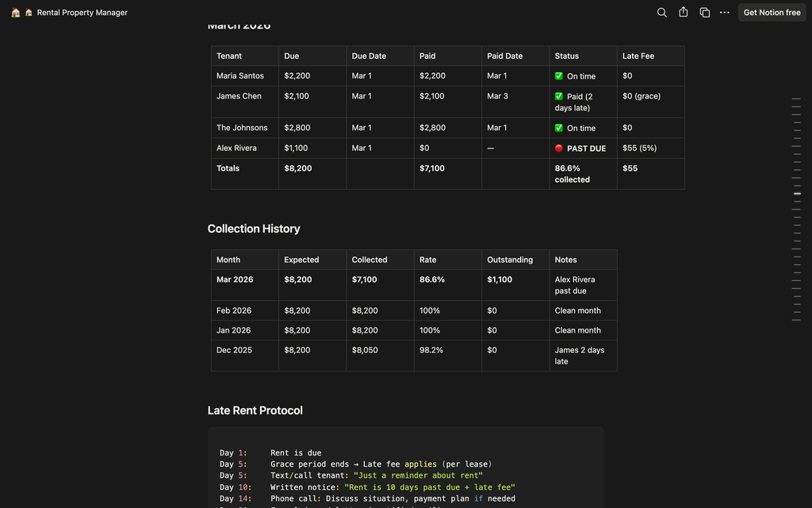Click the Rate column header
This screenshot has height=508, width=812.
[447, 260]
